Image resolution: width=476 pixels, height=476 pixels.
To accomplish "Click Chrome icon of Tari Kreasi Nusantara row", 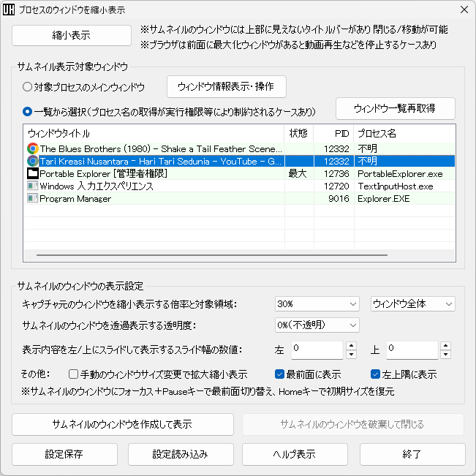I will click(x=32, y=161).
